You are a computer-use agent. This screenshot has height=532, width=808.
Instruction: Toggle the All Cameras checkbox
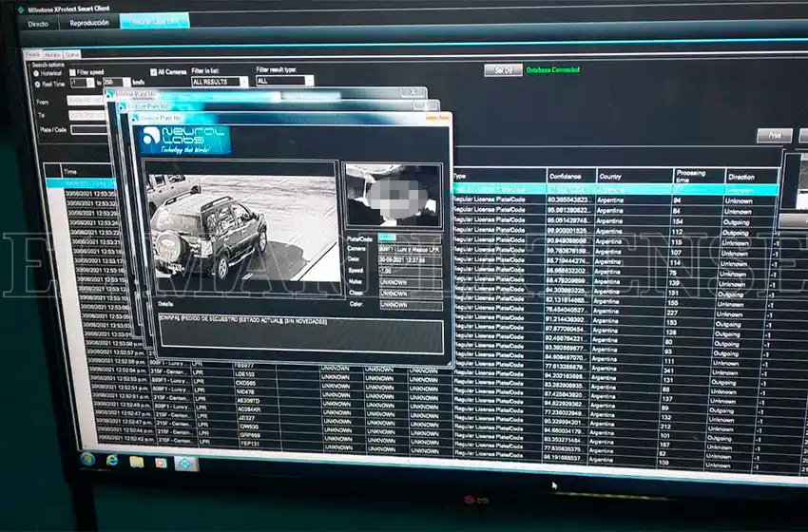click(153, 71)
